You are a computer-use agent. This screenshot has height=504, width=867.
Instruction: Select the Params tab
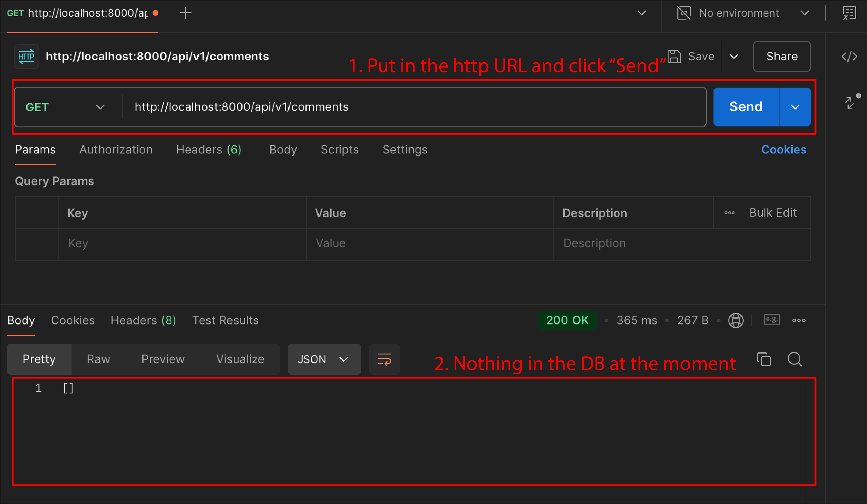pyautogui.click(x=35, y=149)
